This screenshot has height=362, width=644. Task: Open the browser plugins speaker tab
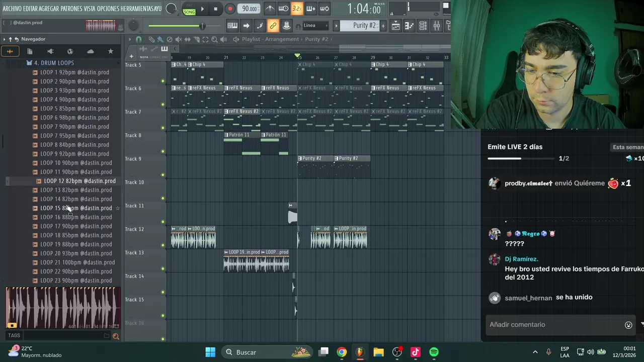[50, 51]
